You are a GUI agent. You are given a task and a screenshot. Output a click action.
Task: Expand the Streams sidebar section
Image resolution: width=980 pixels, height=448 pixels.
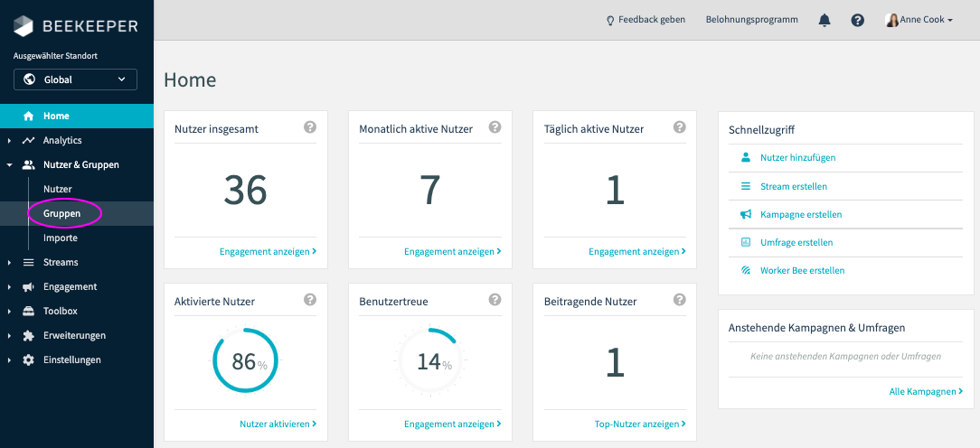click(x=61, y=262)
